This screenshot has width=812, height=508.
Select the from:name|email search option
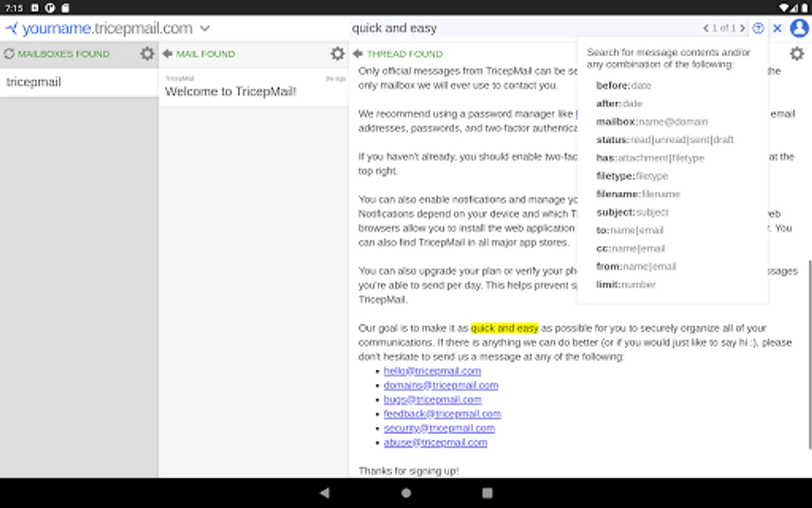pos(636,266)
